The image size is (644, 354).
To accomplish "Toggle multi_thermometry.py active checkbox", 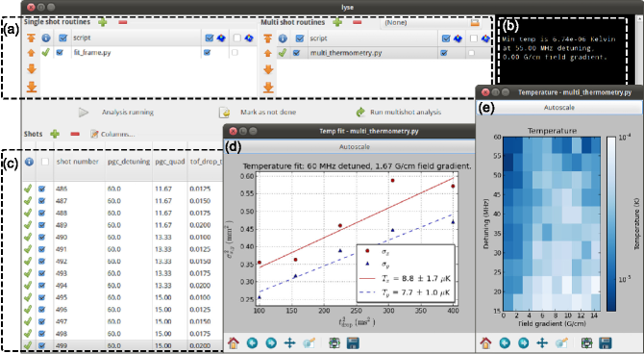I will (297, 53).
